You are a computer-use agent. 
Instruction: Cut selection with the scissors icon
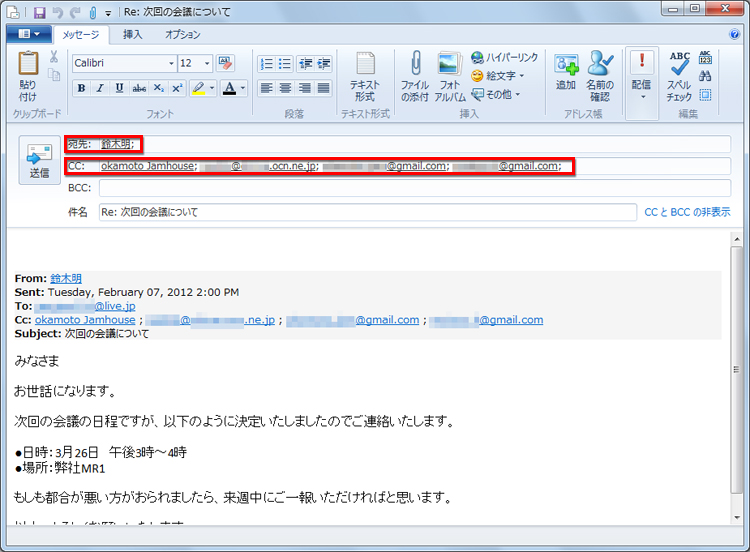pyautogui.click(x=54, y=57)
